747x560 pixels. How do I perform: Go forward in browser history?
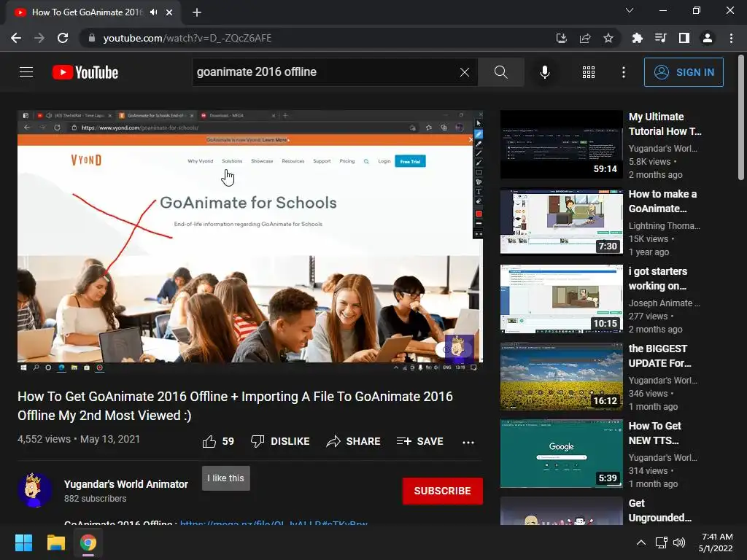tap(39, 38)
